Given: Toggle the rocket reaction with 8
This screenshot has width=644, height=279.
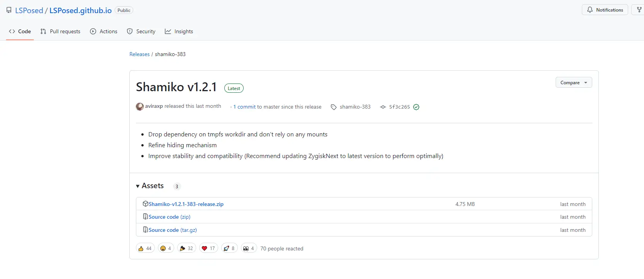Looking at the screenshot, I should 229,248.
